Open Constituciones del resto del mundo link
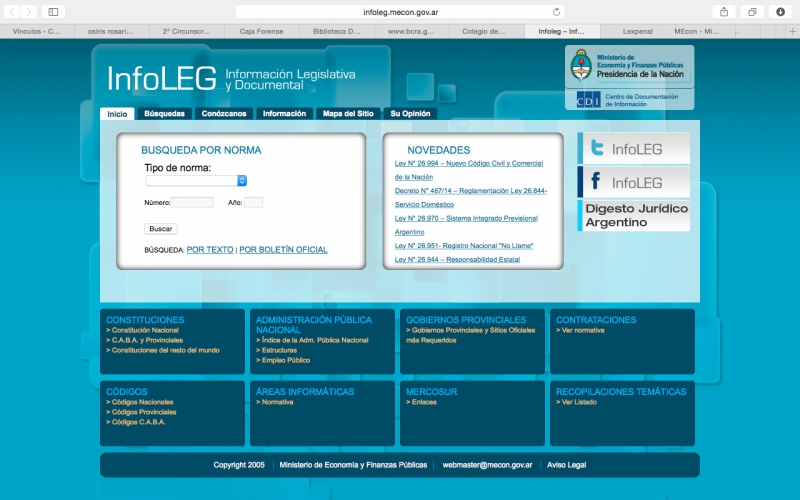 pos(163,351)
